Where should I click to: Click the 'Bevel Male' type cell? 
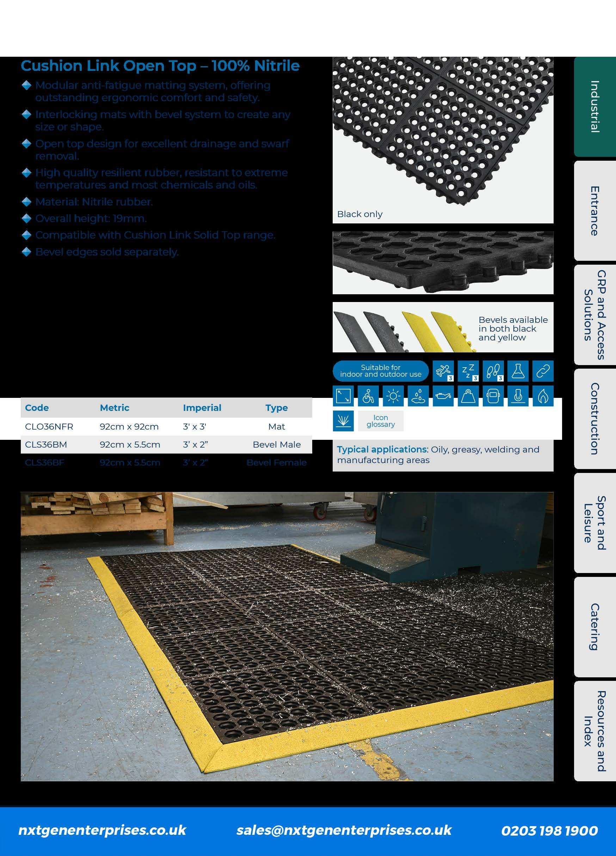[x=277, y=445]
